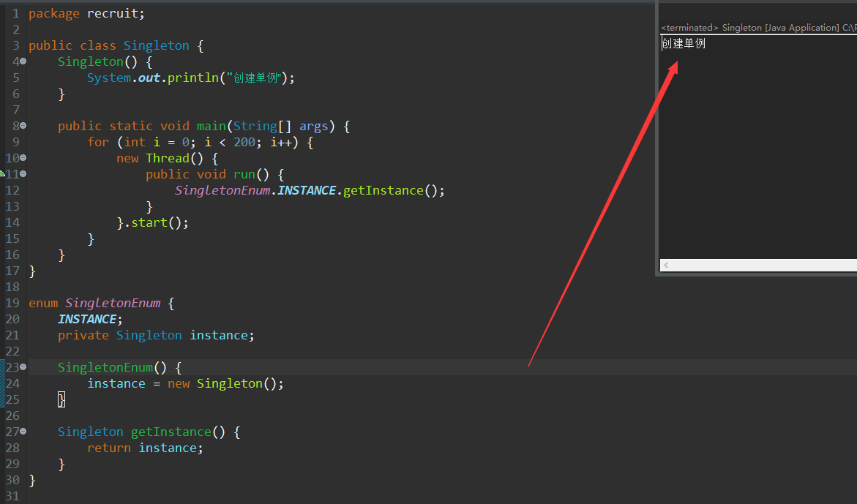Viewport: 857px width, 504px height.
Task: Click 'getInstance' declaration on line 27
Action: 171,432
